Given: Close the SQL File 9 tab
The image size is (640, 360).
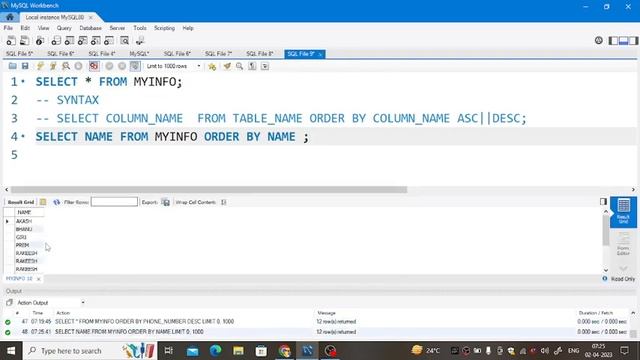Looking at the screenshot, I should coord(320,54).
